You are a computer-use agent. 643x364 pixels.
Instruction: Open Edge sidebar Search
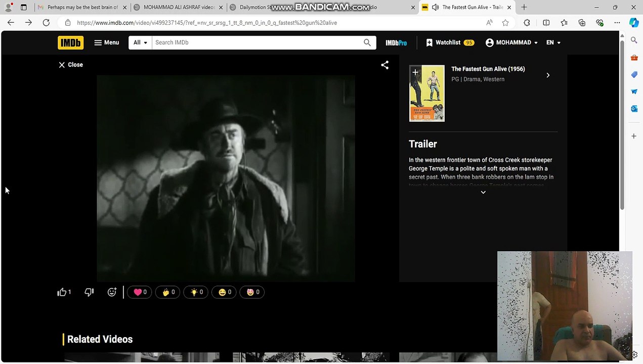click(x=634, y=40)
